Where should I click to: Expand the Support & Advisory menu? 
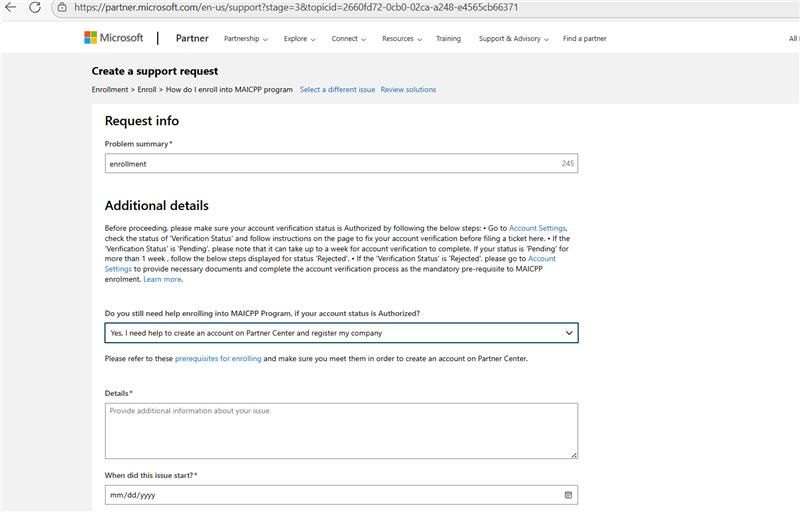[x=513, y=39]
